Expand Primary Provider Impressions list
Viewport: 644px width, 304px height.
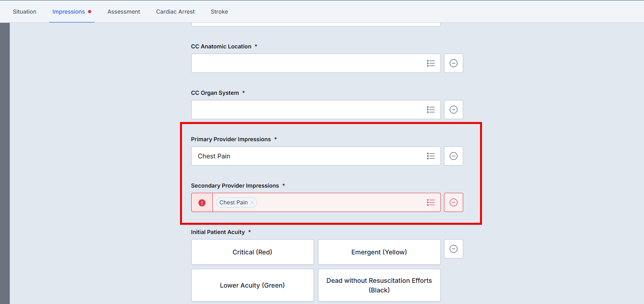[x=430, y=156]
